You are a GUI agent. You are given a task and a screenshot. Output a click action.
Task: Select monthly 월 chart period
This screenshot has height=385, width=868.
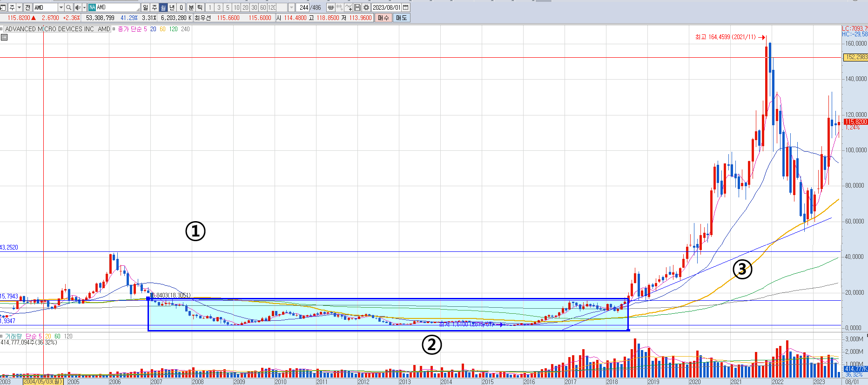tap(163, 7)
